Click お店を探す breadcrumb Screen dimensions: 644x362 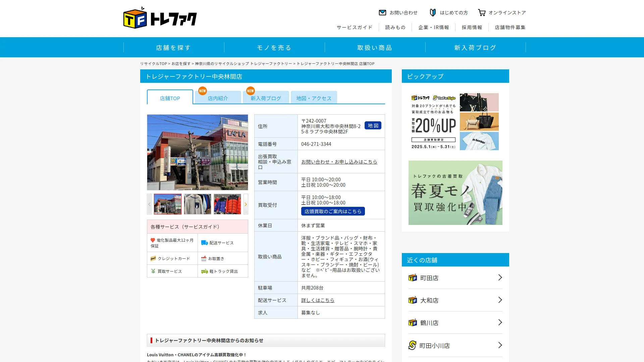point(181,63)
